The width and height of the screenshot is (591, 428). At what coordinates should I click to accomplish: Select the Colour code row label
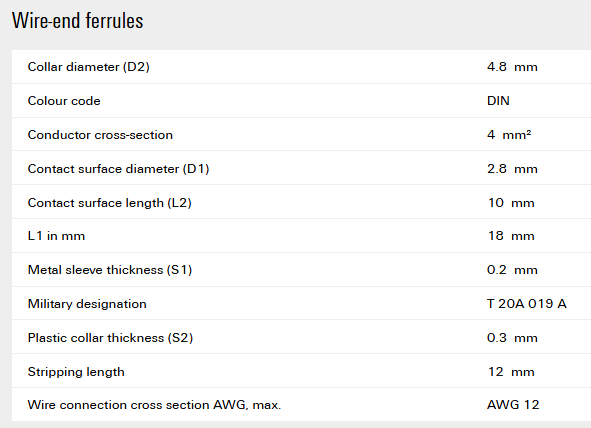pyautogui.click(x=64, y=101)
